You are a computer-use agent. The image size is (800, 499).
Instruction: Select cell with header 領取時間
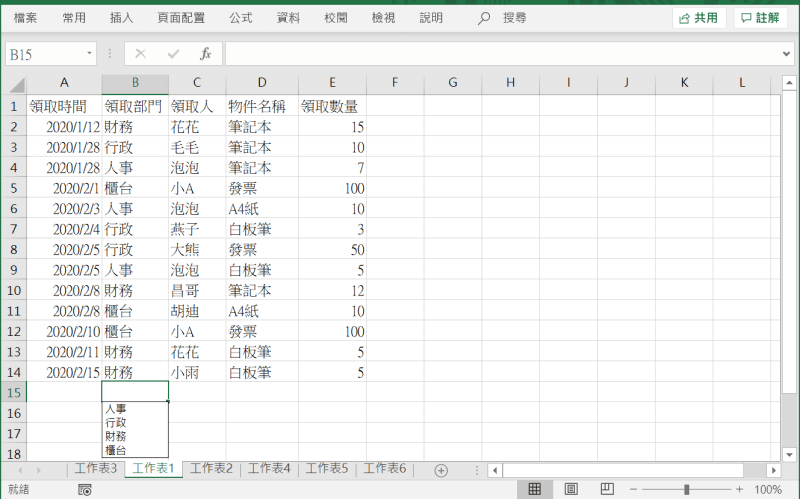pyautogui.click(x=64, y=106)
